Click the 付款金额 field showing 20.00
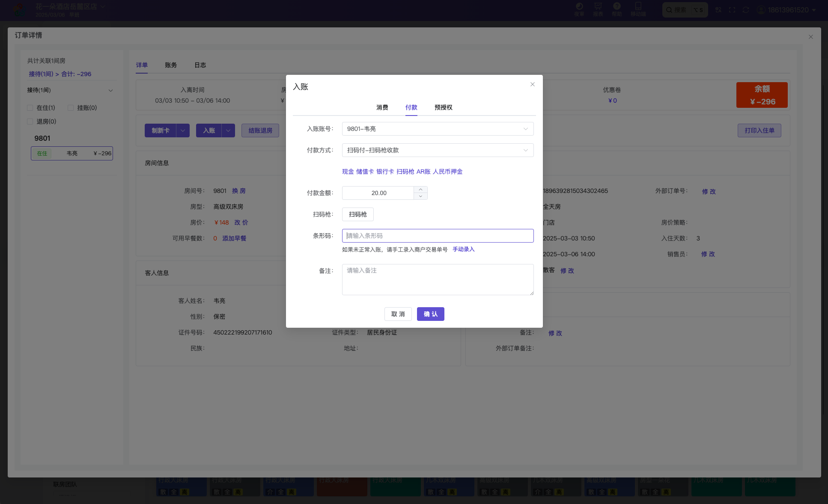828x504 pixels. [378, 193]
